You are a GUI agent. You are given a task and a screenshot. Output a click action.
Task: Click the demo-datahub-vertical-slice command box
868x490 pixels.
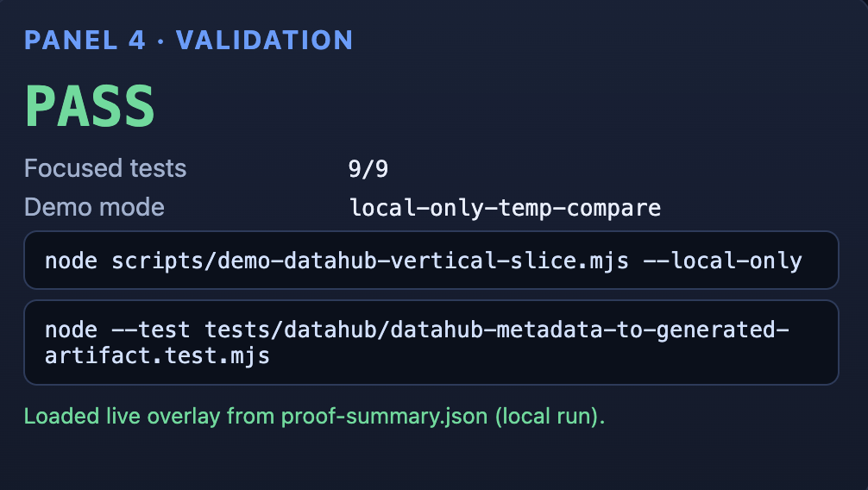click(431, 261)
